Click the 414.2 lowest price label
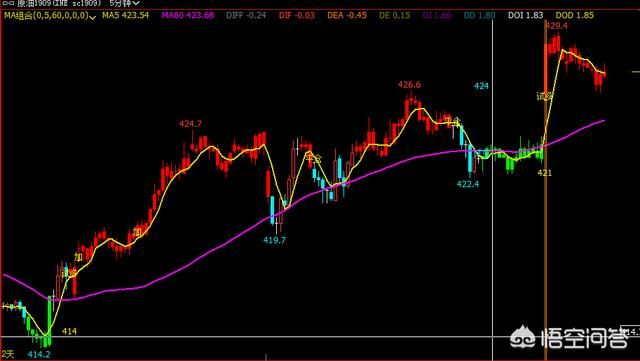 click(39, 354)
